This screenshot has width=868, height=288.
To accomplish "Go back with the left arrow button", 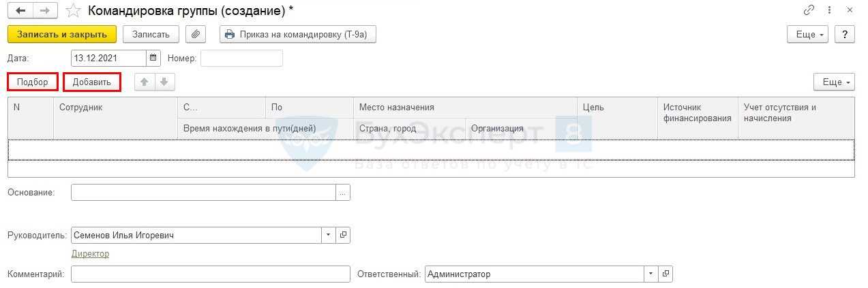I will point(20,11).
